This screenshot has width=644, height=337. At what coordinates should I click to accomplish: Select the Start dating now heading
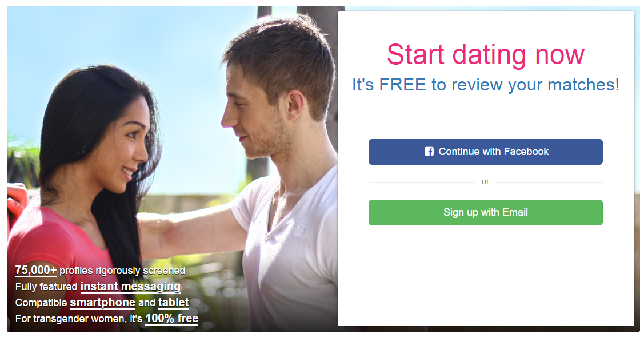click(x=486, y=55)
